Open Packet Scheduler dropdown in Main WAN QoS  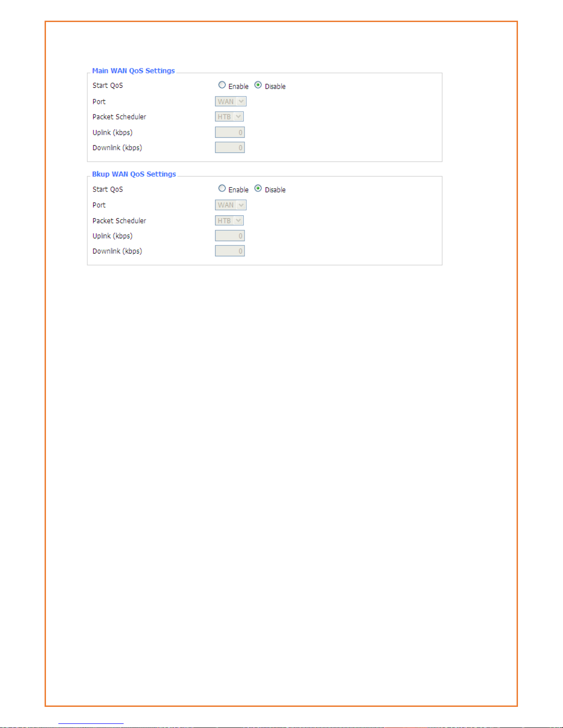(229, 117)
